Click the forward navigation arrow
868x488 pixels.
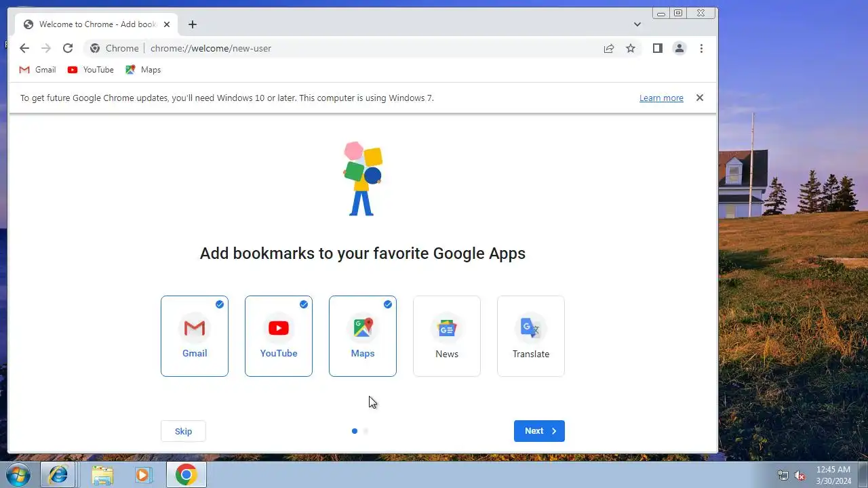(x=46, y=48)
